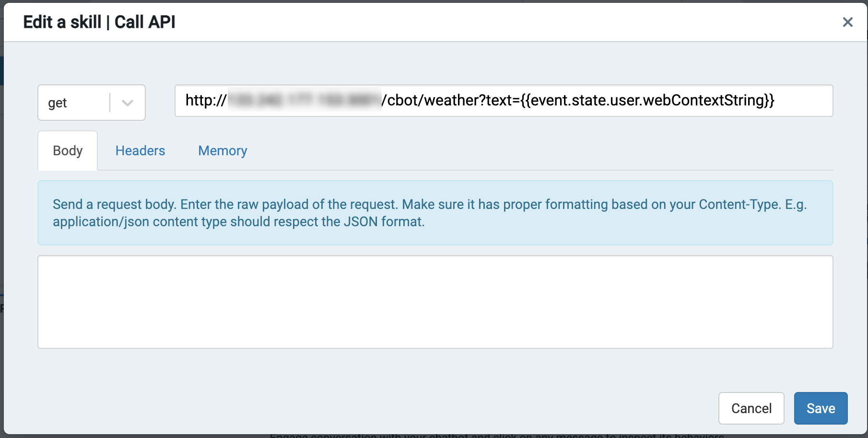Select the Body tab
868x438 pixels.
click(67, 150)
